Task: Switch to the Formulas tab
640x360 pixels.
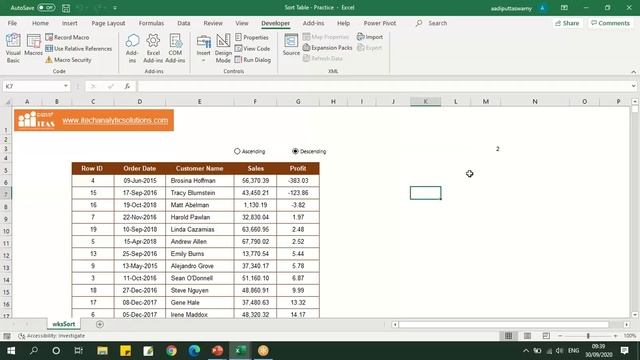Action: point(151,23)
